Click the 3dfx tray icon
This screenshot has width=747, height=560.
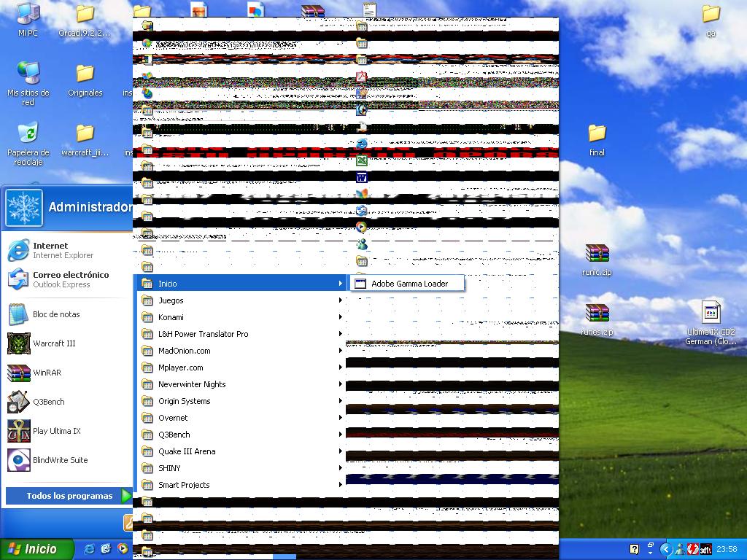point(705,550)
